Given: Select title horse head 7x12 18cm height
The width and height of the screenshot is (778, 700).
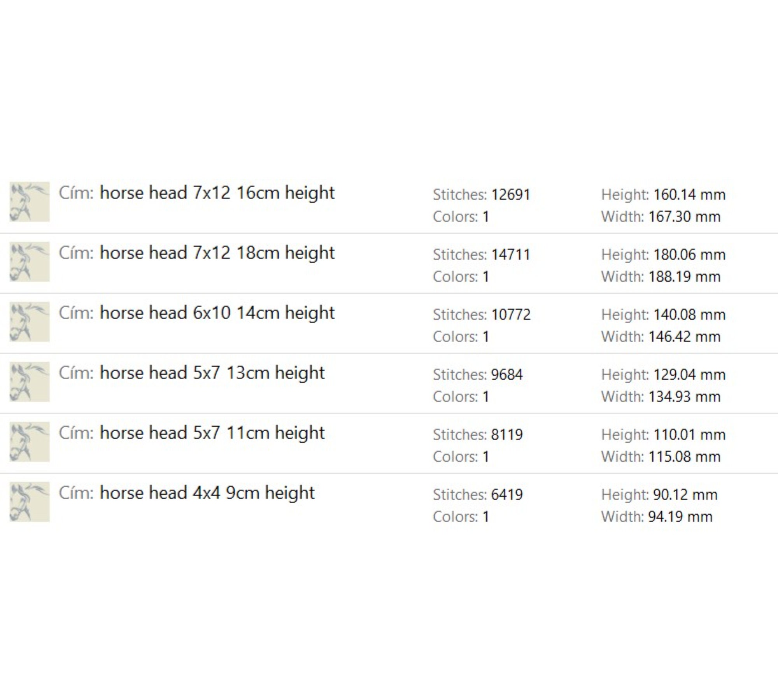Looking at the screenshot, I should click(217, 253).
